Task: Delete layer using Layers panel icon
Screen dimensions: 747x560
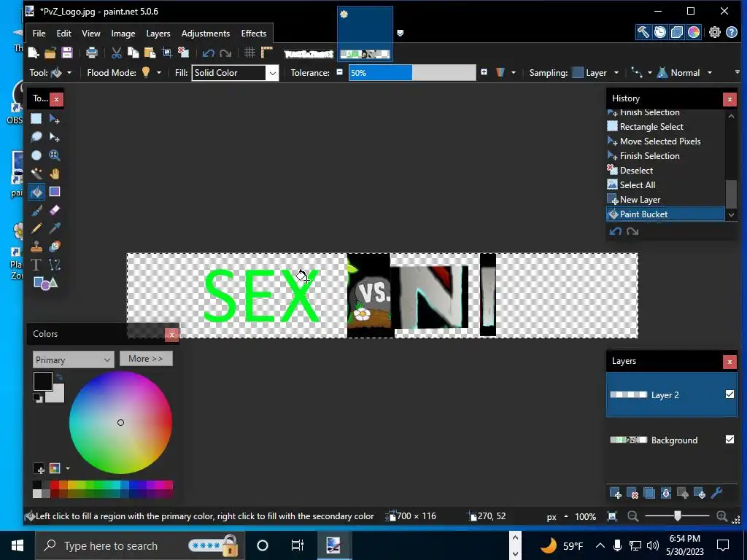Action: 632,494
